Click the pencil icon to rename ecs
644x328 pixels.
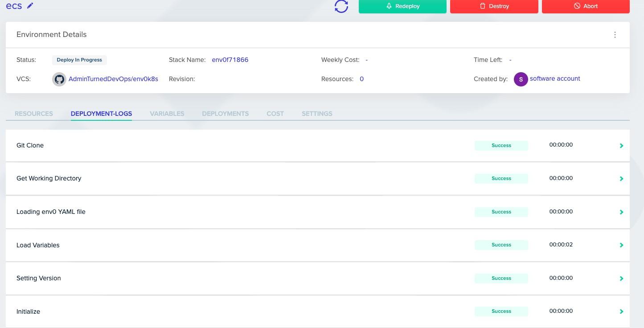30,6
